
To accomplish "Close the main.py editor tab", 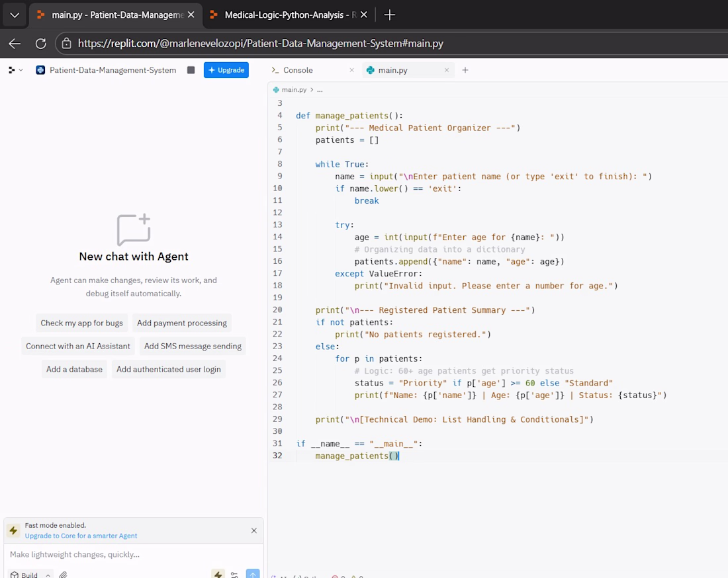I will click(x=447, y=70).
